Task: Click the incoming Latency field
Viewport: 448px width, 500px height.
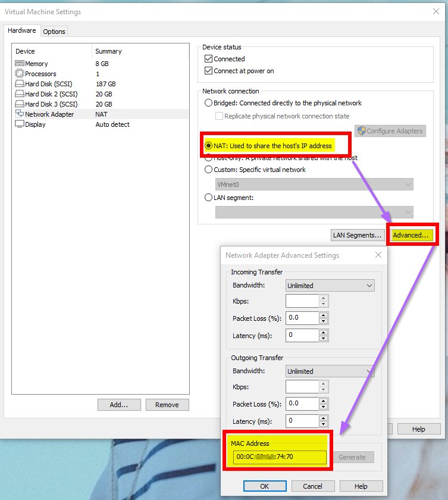Action: (x=302, y=335)
